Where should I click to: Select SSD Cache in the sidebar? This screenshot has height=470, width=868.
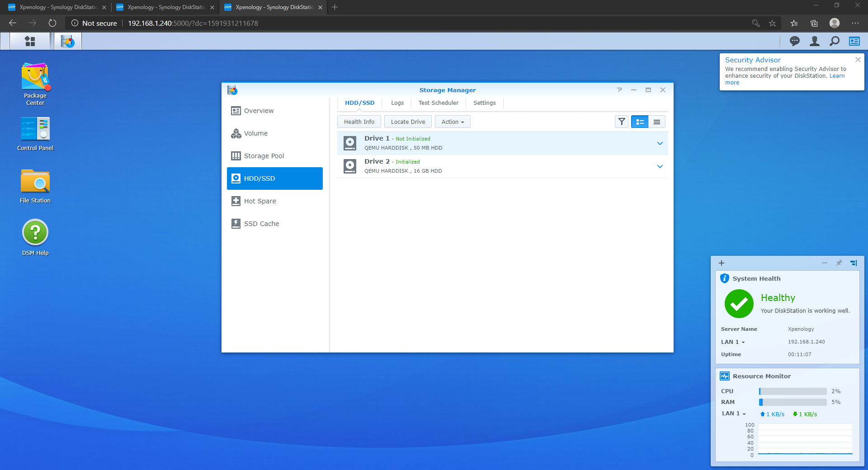tap(275, 224)
